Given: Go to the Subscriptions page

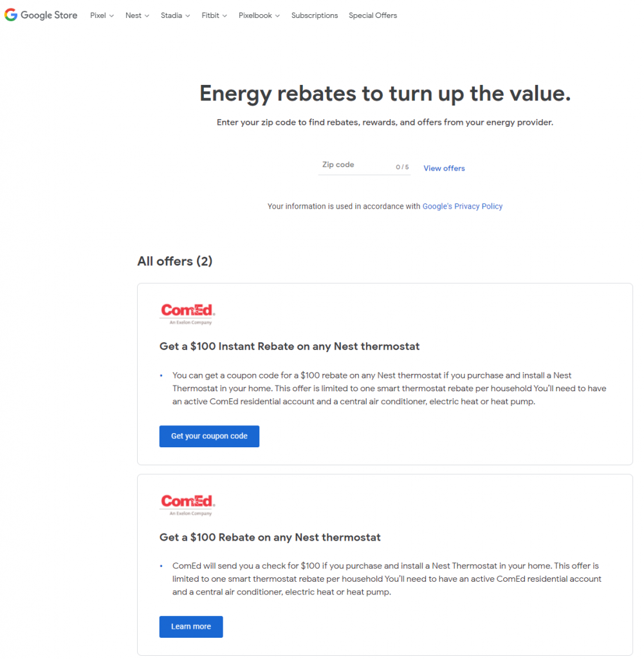Looking at the screenshot, I should [x=314, y=15].
